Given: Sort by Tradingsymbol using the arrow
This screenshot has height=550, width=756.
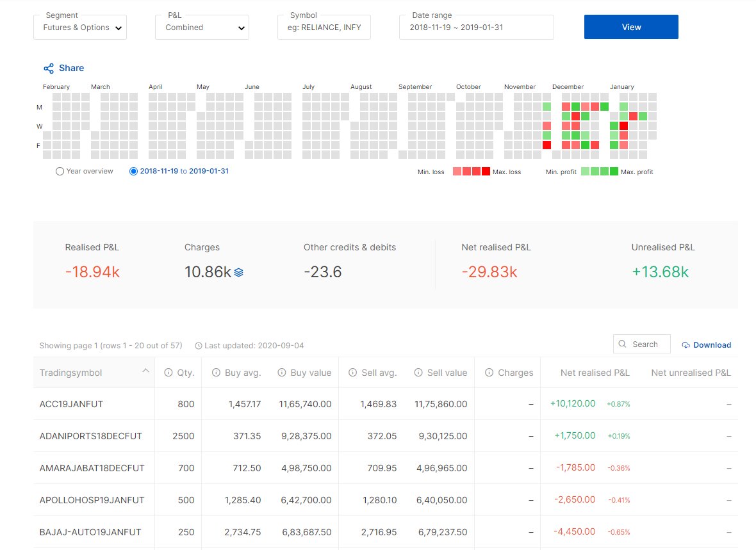Looking at the screenshot, I should coord(145,371).
